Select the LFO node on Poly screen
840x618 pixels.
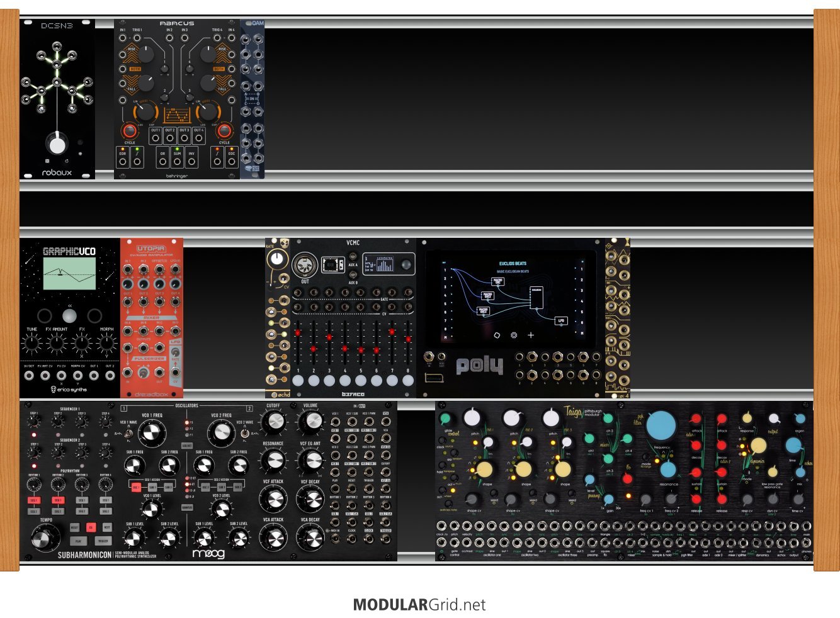coord(560,320)
